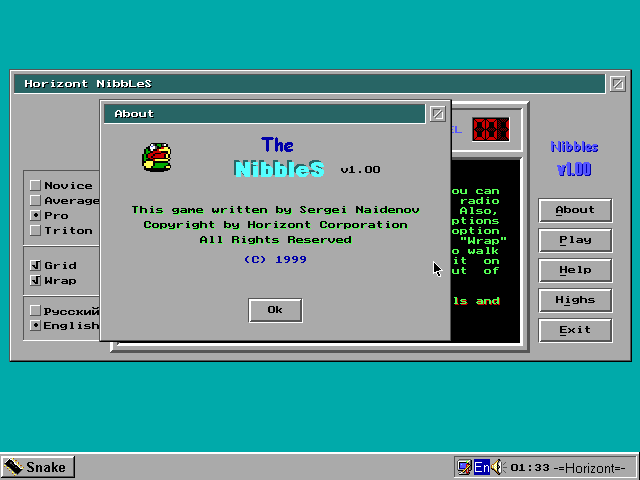The height and width of the screenshot is (480, 640).
Task: Click 'All Rights Reserved' text
Action: tap(276, 240)
